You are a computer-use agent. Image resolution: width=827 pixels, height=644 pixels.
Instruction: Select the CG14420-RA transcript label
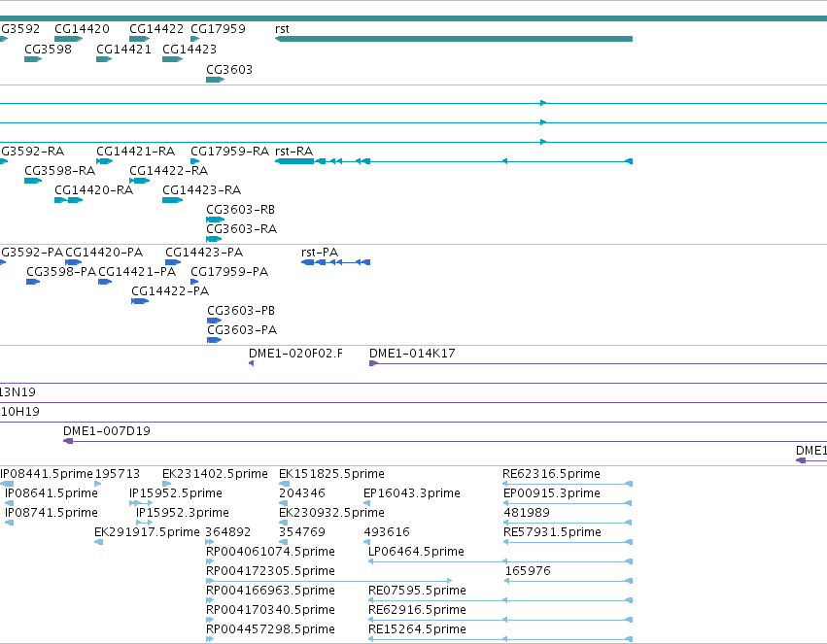click(94, 190)
